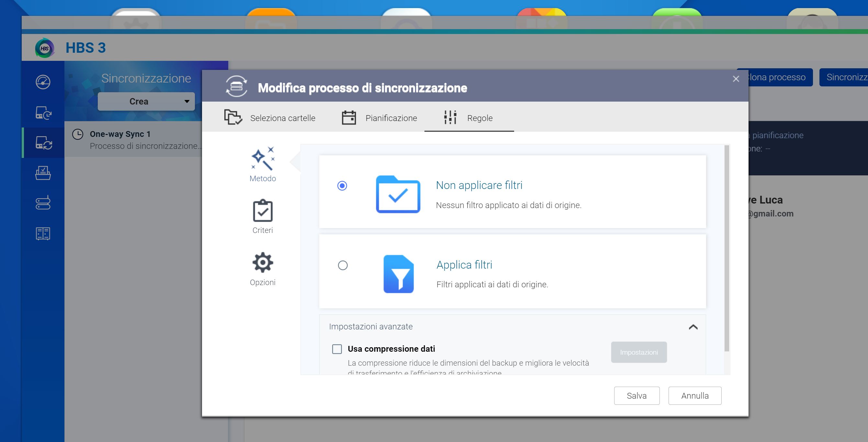Open the Criteri clipboard section
This screenshot has width=868, height=442.
pyautogui.click(x=263, y=216)
